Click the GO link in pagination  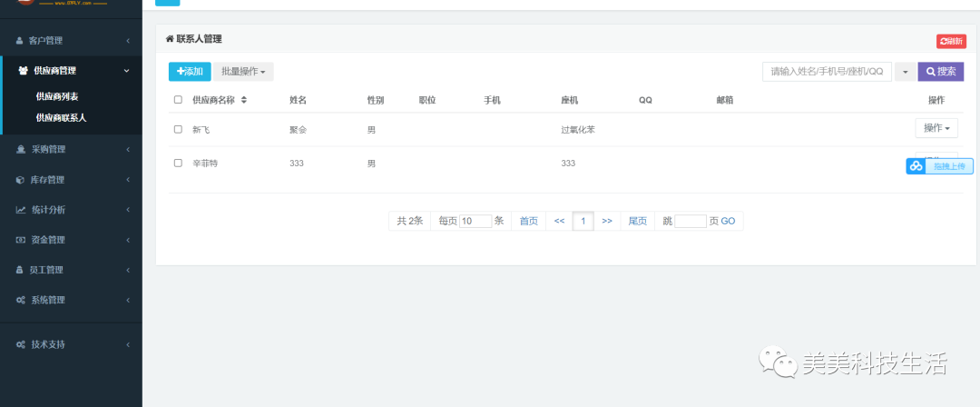(x=728, y=221)
